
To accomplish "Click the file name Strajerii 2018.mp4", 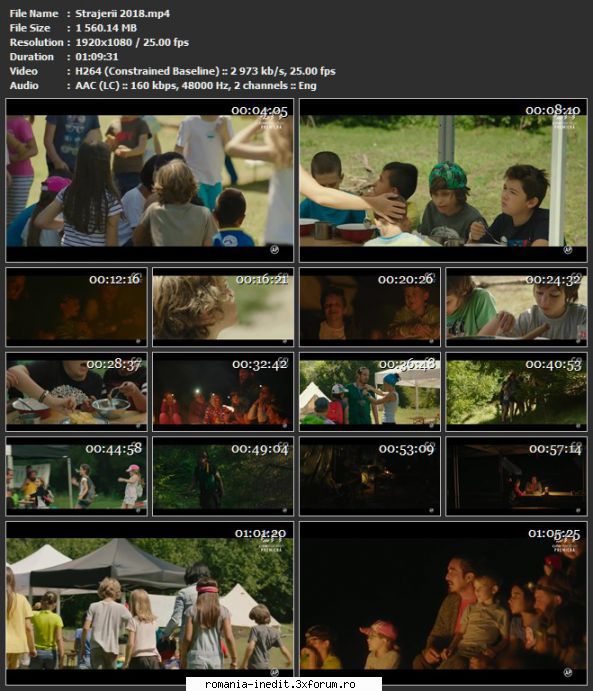I will pyautogui.click(x=122, y=13).
